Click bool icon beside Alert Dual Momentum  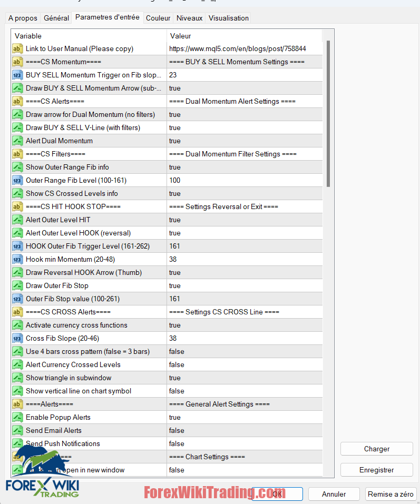coord(17,141)
